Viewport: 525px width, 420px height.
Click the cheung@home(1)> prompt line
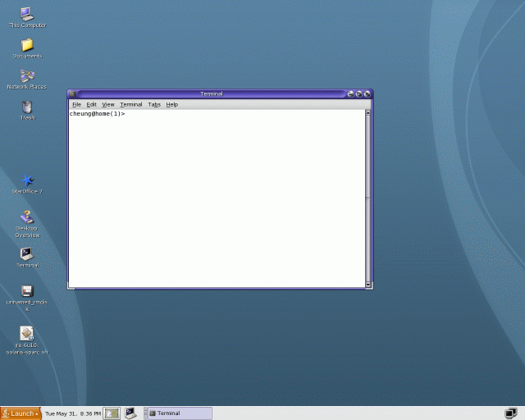click(x=97, y=114)
